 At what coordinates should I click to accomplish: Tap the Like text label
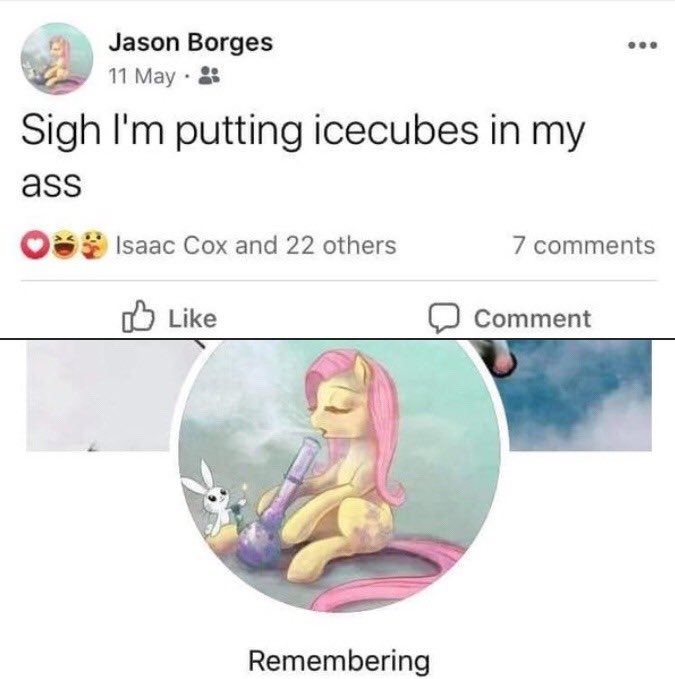point(192,319)
